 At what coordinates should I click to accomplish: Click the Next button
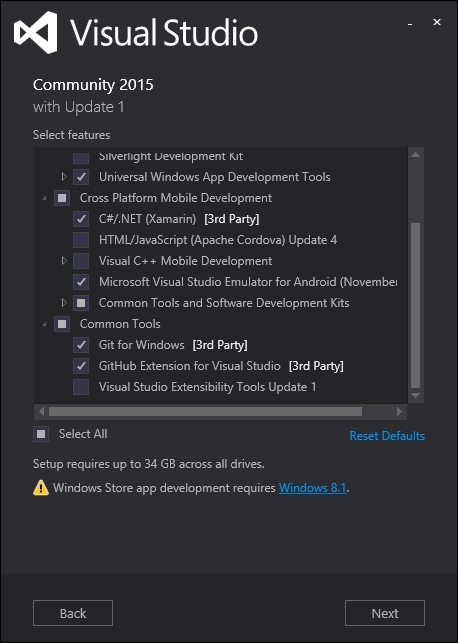click(x=385, y=613)
